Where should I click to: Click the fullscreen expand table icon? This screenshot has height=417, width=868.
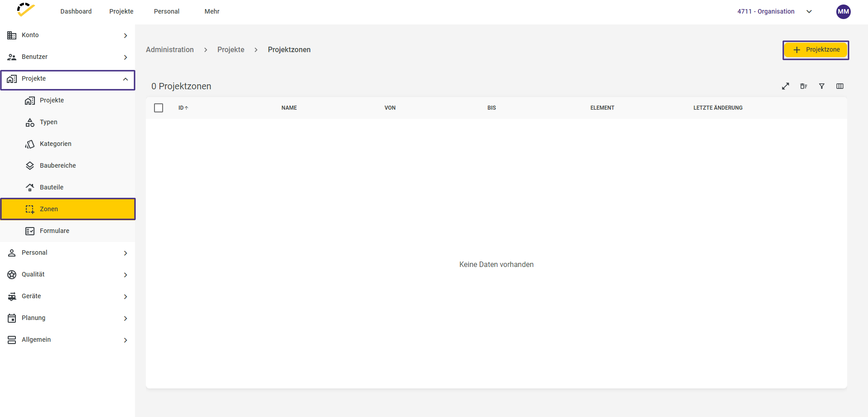(x=786, y=86)
